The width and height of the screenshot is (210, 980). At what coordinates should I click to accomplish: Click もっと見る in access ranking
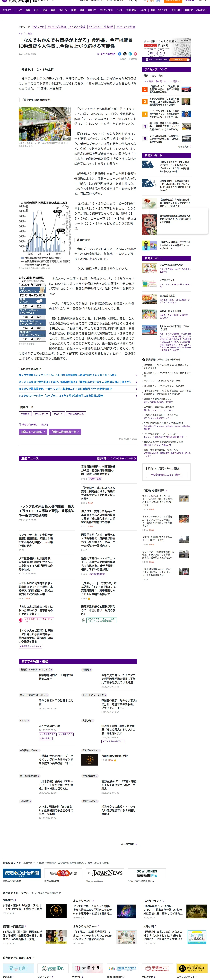point(184,147)
